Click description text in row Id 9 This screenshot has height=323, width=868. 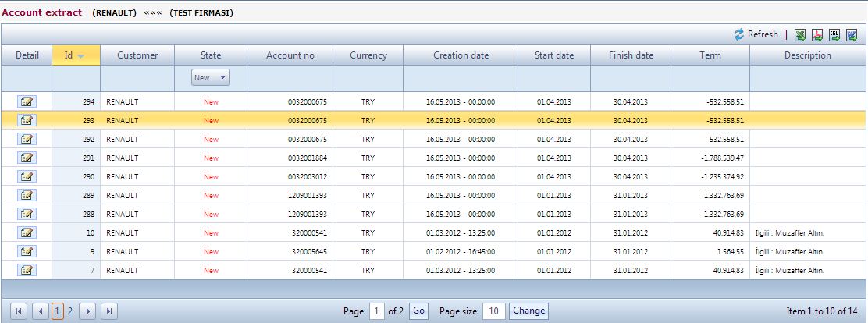(x=790, y=252)
